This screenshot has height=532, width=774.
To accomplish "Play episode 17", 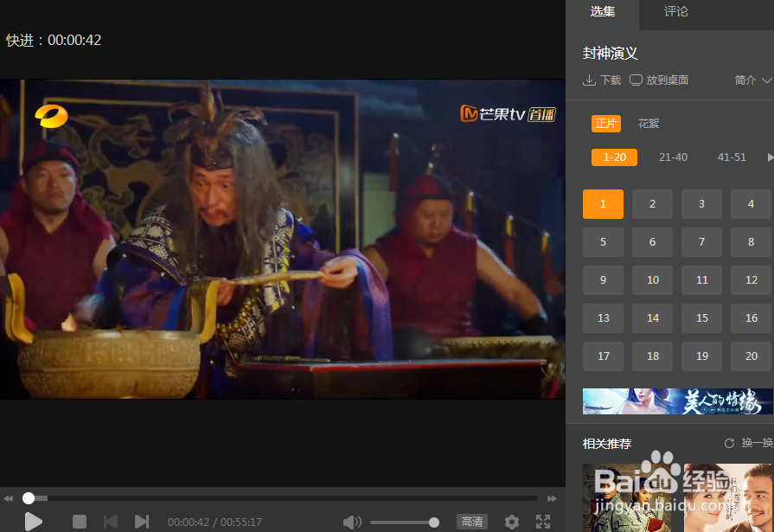I will tap(603, 356).
